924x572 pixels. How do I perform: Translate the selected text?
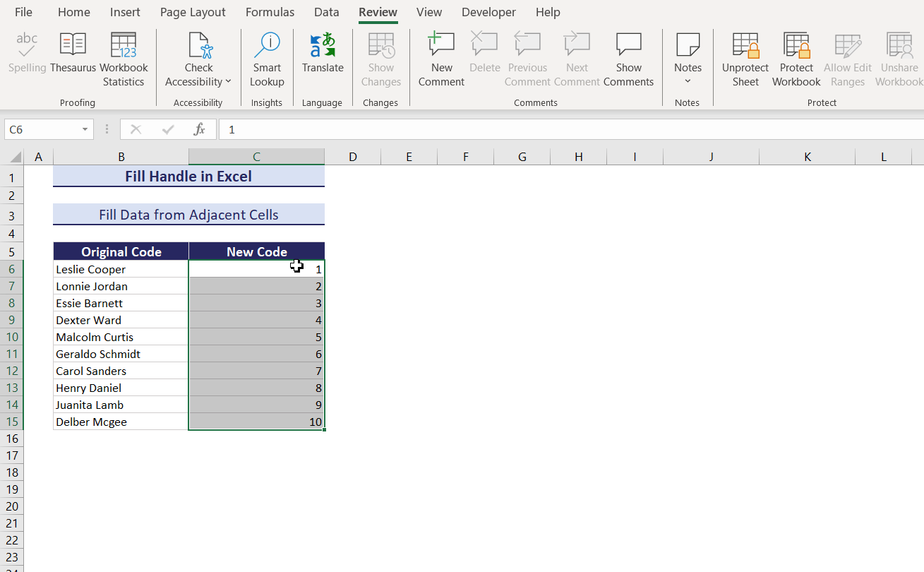[323, 56]
